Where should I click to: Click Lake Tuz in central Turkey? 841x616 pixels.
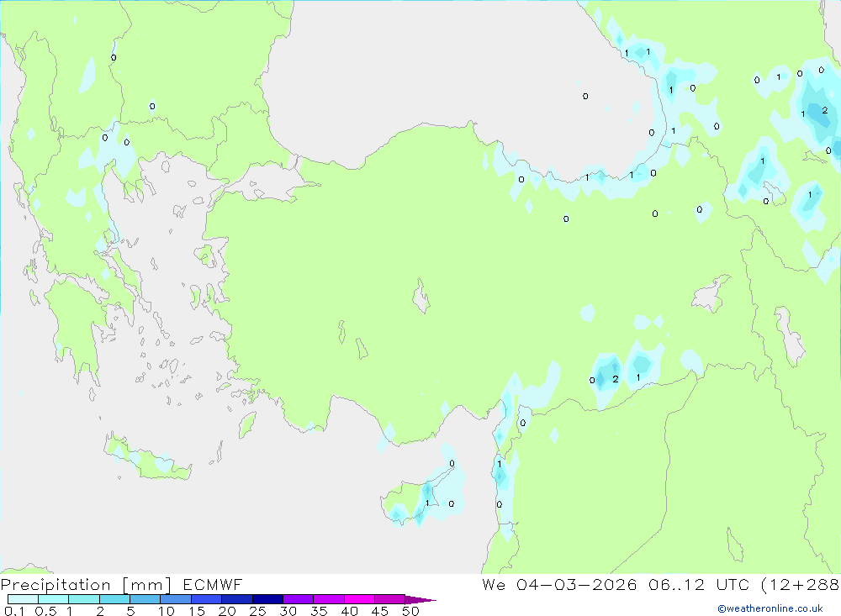click(421, 297)
